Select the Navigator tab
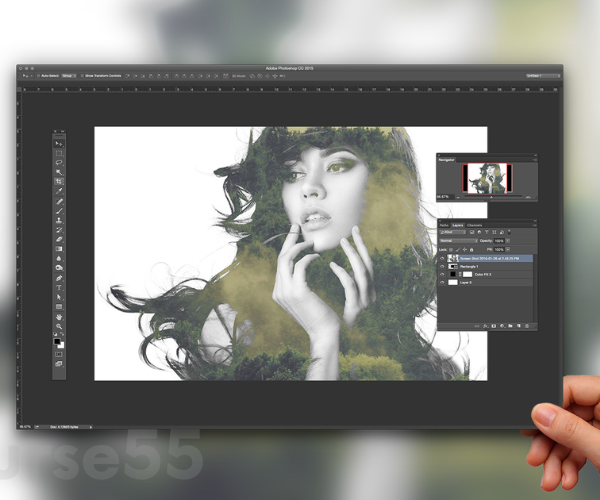Viewport: 600px width, 500px height. click(x=446, y=160)
